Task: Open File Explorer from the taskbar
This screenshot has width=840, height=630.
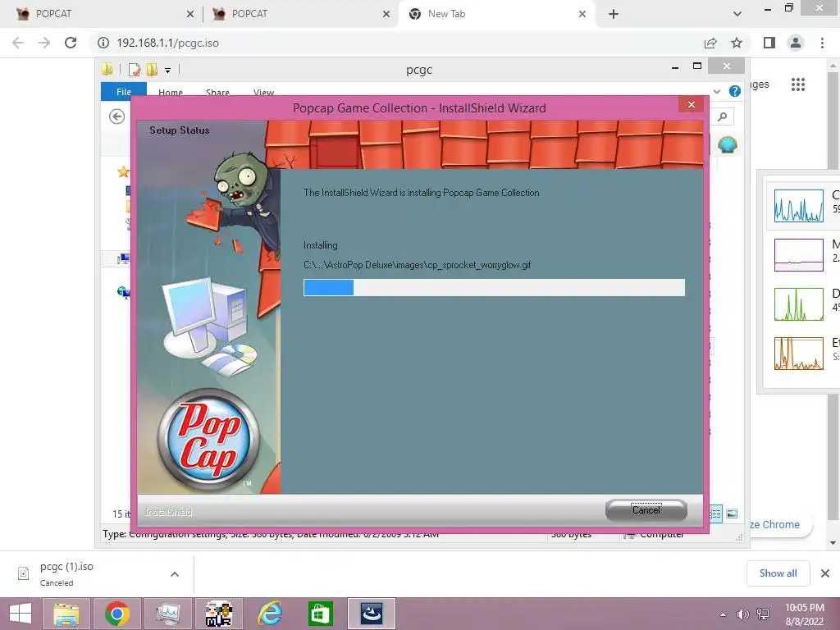Action: [x=66, y=614]
